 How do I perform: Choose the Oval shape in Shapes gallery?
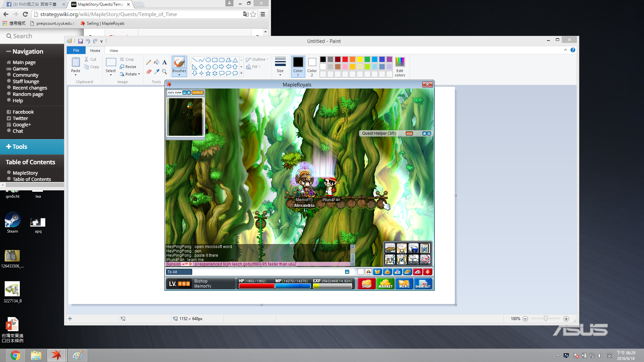click(x=208, y=60)
